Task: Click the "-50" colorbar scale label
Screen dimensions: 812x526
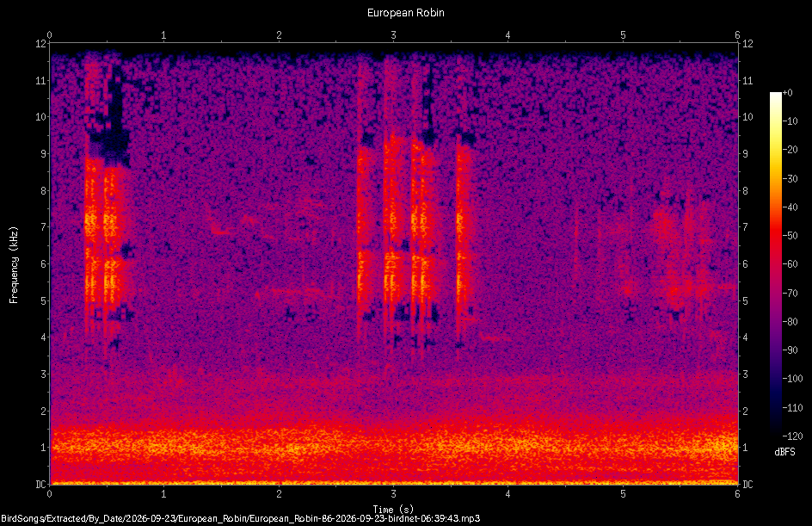Action: pos(790,236)
